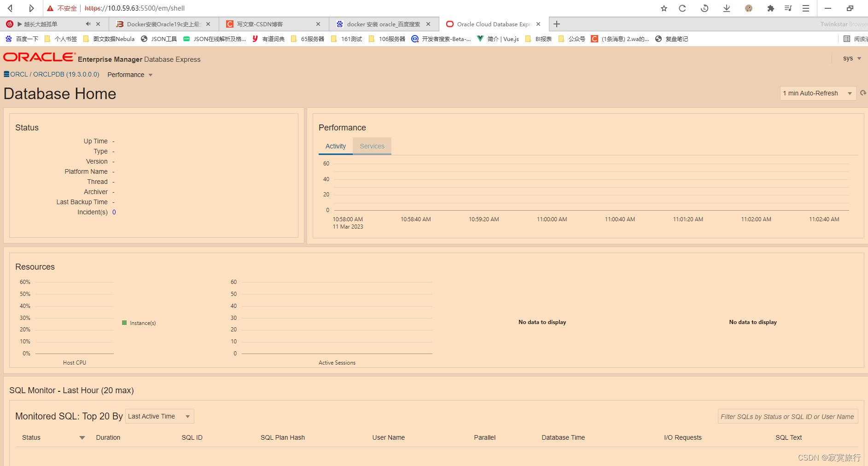Open the 1 min Auto-Refresh dropdown
The image size is (868, 466).
[818, 93]
